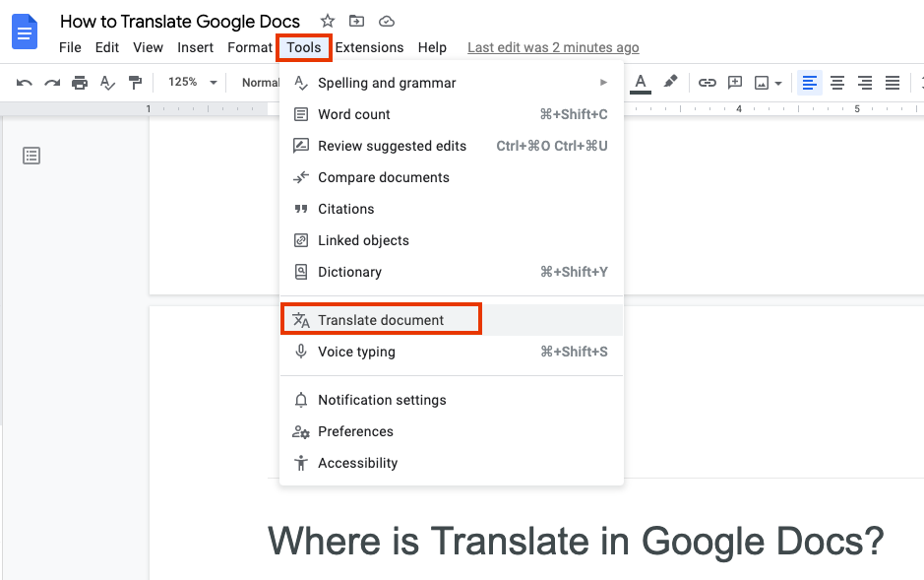Open the Print icon
924x580 pixels.
click(80, 83)
